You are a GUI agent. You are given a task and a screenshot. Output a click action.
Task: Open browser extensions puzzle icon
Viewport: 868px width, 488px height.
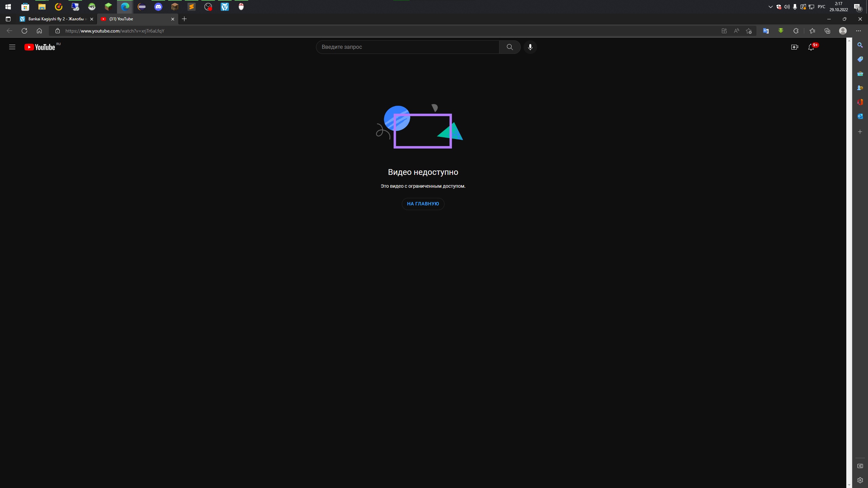click(x=796, y=31)
